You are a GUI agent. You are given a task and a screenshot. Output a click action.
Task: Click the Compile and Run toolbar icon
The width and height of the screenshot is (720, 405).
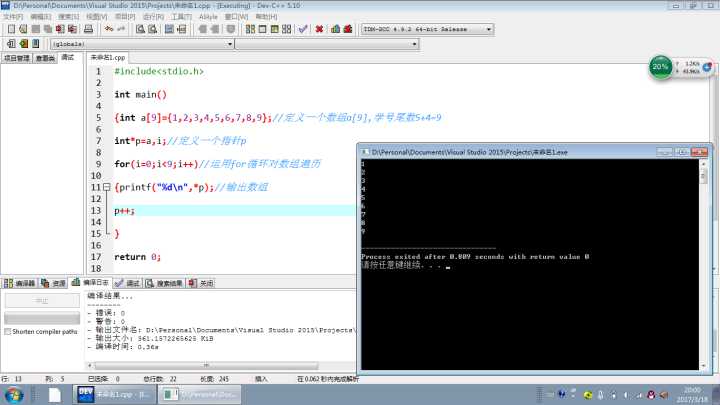coord(275,29)
